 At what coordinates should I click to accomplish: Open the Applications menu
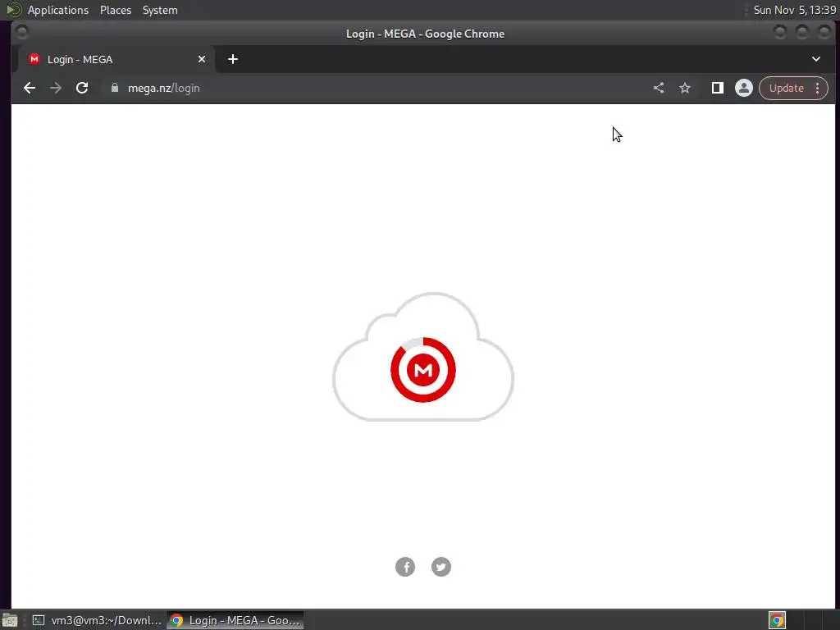[58, 10]
